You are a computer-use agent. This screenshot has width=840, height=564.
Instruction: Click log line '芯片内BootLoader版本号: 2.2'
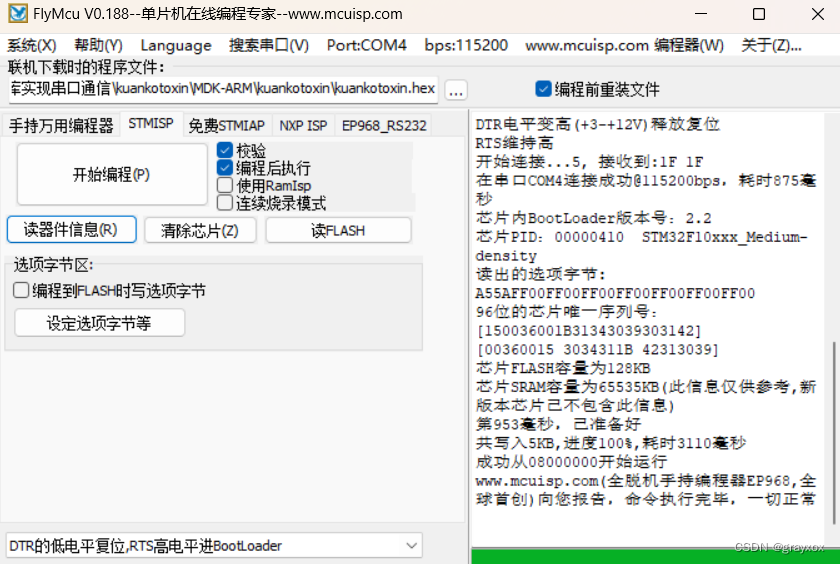593,218
